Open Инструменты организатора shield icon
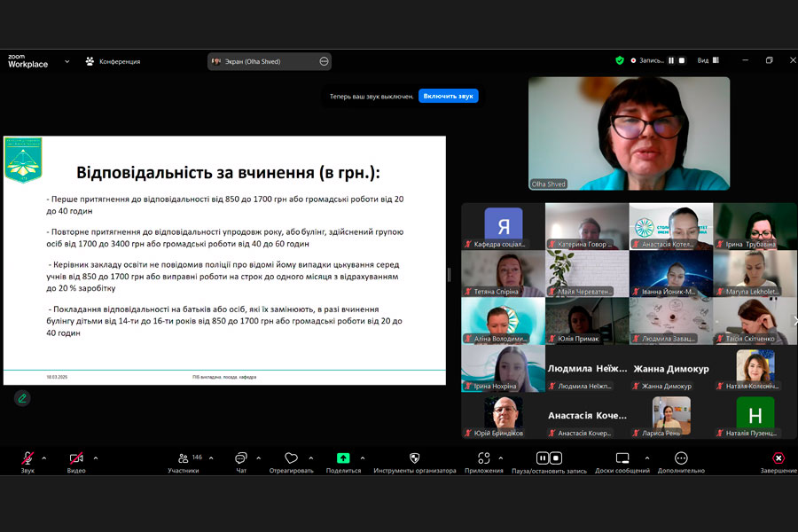 tap(414, 458)
